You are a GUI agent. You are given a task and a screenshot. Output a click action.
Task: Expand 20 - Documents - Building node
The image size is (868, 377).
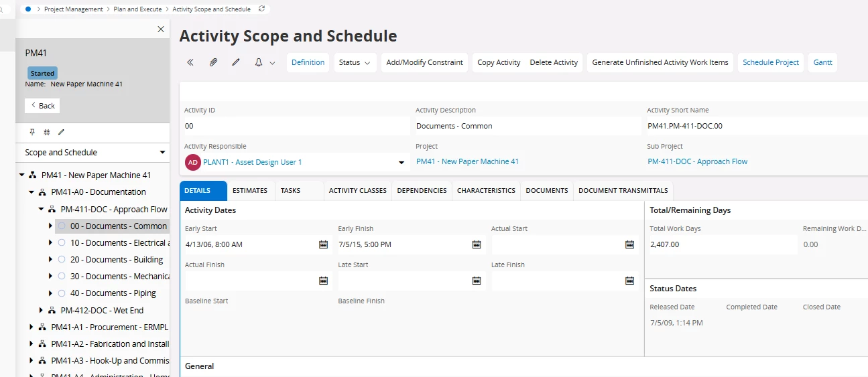pyautogui.click(x=51, y=260)
